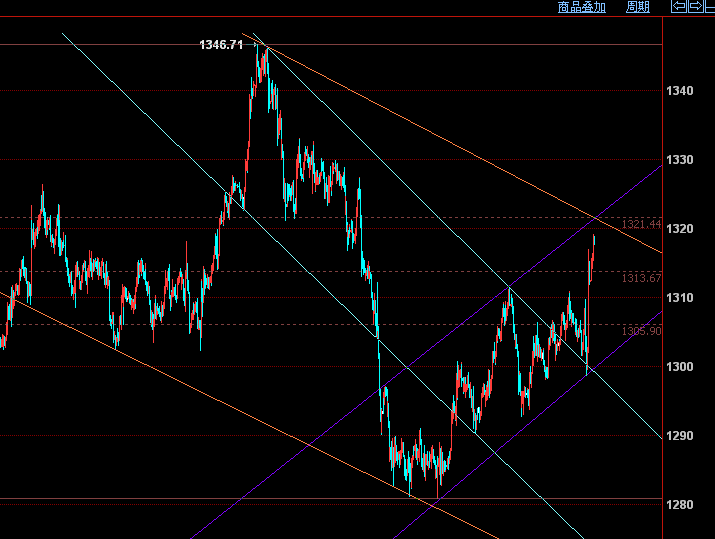Click the 1300 price axis value
This screenshot has width=715, height=539.
point(679,367)
